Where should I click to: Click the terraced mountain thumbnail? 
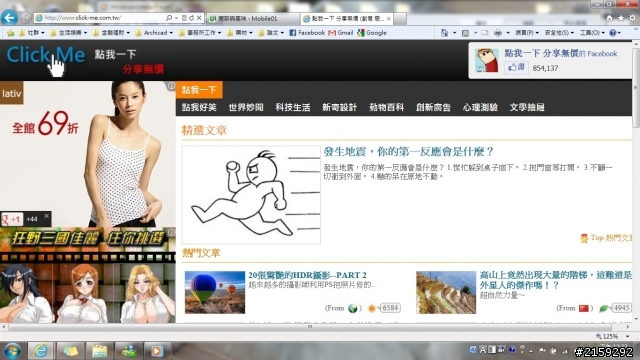446,292
